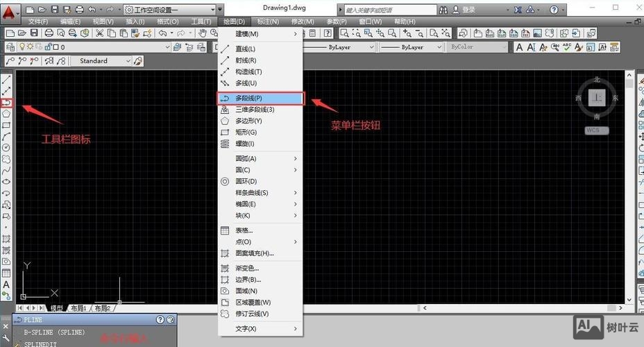Click the Multiline Text tool in left toolbar
Screen dimensions: 644x347
pyautogui.click(x=6, y=285)
